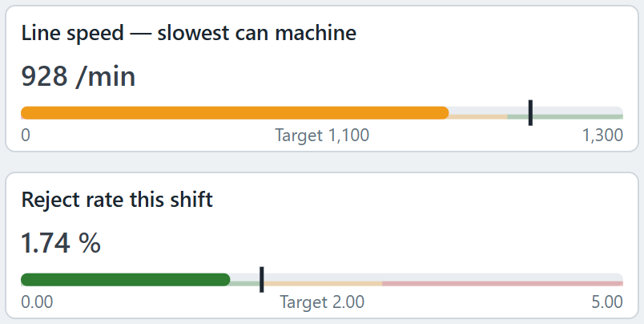Screen dimensions: 644x324
Task: Click the 5.00 maximum scale label
Action: coord(607,302)
